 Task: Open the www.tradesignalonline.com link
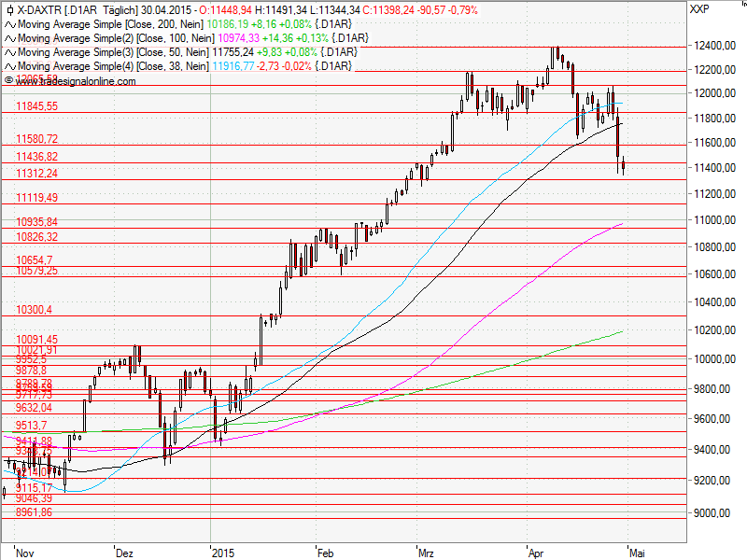coord(75,81)
